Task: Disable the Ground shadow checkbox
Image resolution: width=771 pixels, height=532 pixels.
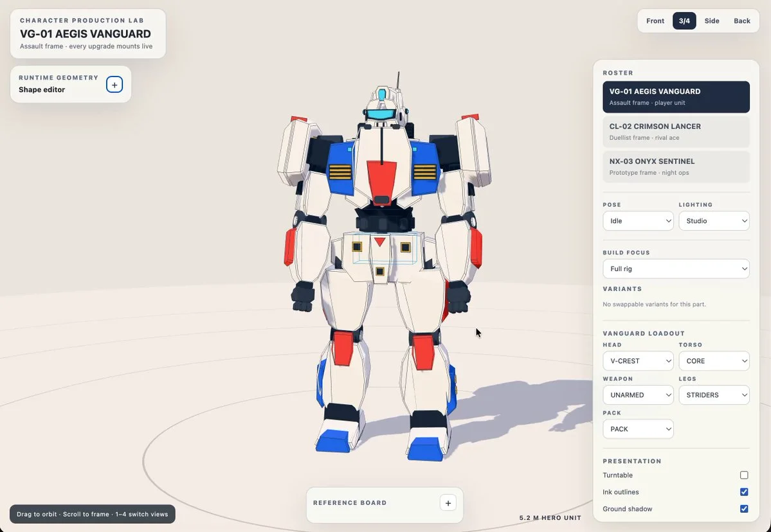Action: tap(744, 509)
